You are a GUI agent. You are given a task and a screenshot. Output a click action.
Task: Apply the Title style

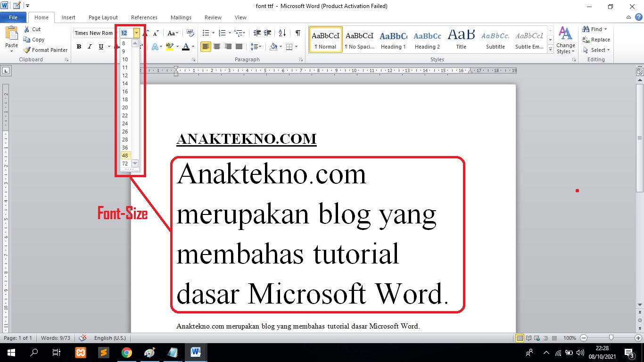[x=461, y=40]
